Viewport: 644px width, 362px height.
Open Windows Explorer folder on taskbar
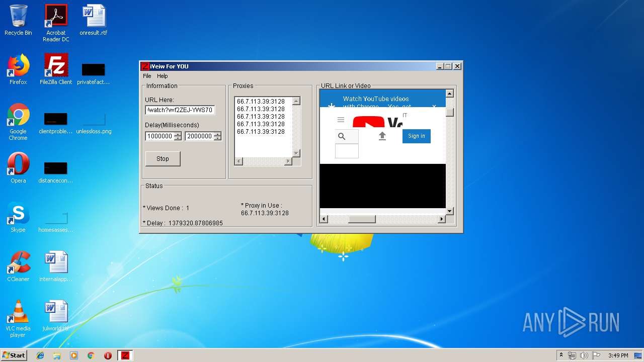click(x=57, y=355)
